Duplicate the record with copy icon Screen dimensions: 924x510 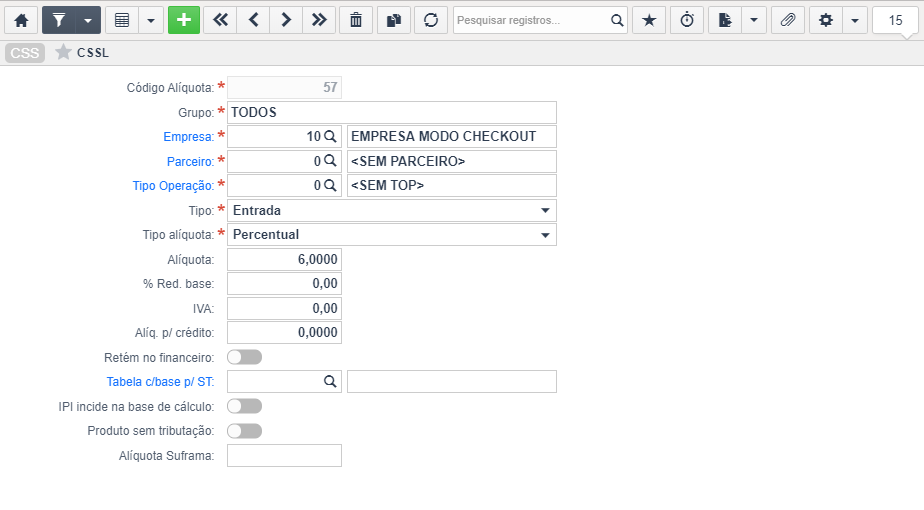(394, 20)
